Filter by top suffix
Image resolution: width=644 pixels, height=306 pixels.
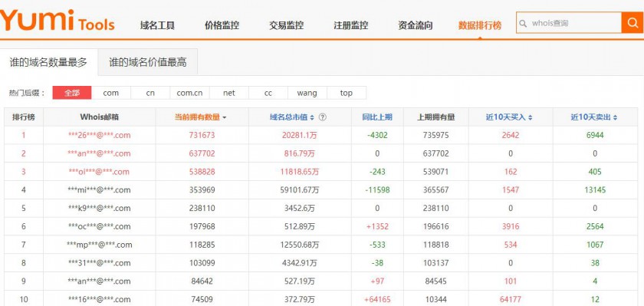[347, 93]
